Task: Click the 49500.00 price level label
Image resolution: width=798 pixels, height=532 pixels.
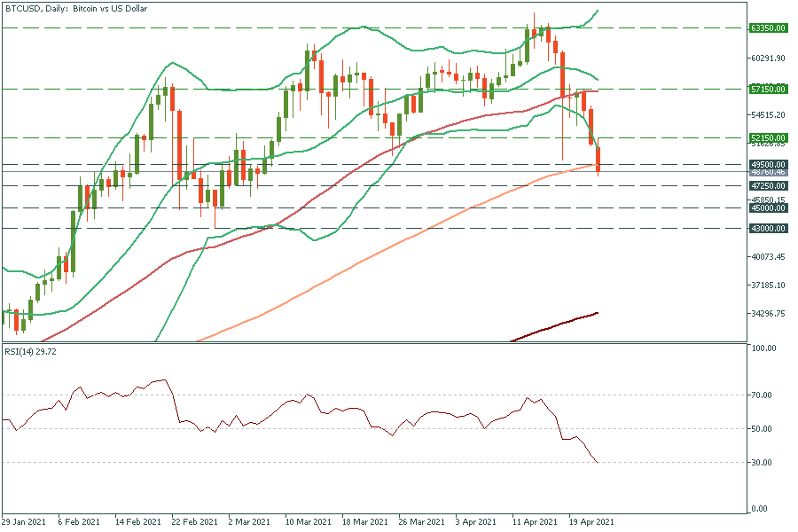Action: click(769, 164)
